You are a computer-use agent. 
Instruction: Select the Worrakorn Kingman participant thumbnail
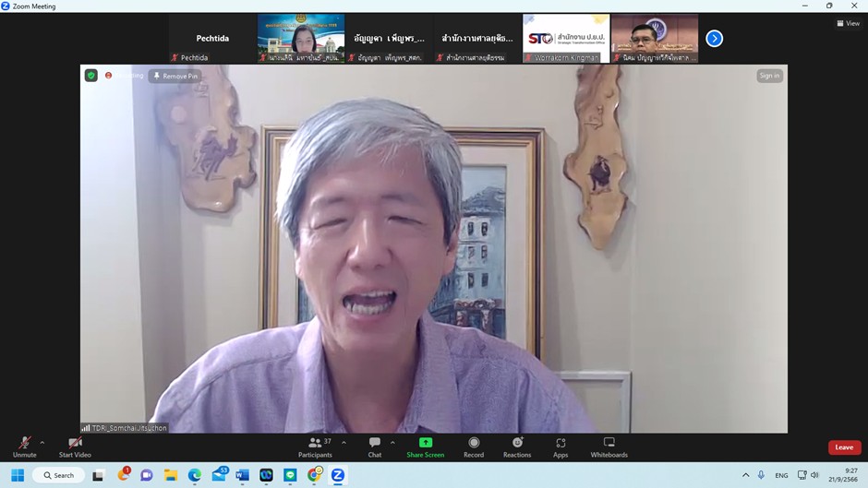coord(566,38)
